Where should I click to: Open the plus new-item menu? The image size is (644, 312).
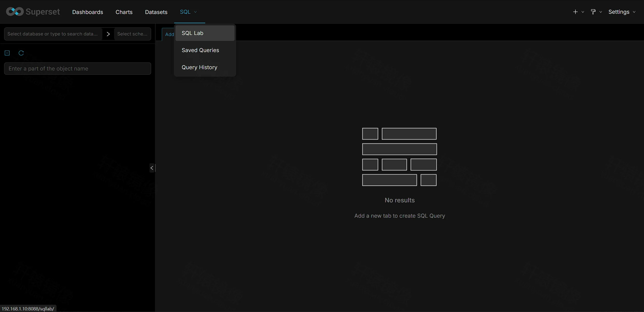tap(578, 12)
